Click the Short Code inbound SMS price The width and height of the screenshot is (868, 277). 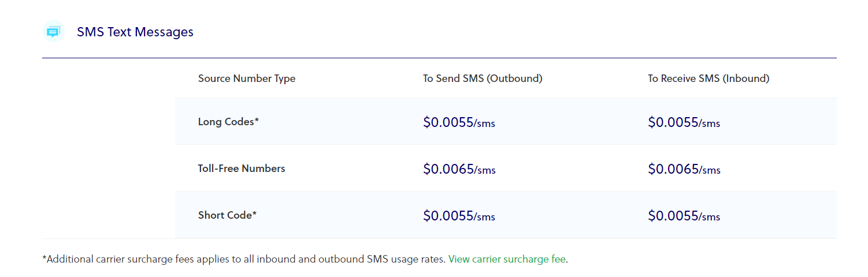point(684,216)
